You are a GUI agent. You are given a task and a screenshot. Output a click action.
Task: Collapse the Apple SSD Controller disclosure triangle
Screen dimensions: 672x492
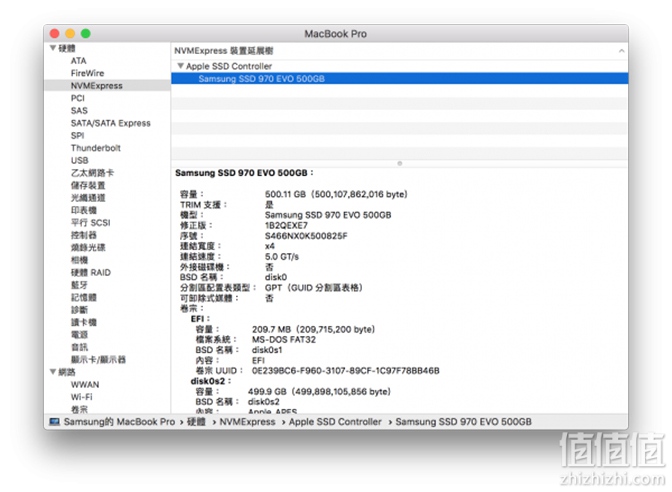tap(180, 66)
